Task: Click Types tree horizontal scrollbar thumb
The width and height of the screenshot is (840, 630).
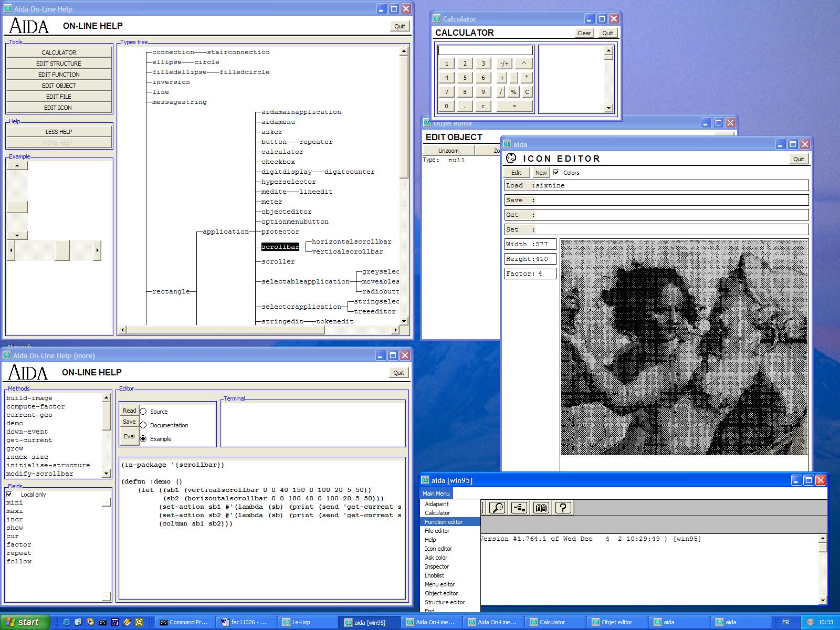Action: pos(225,330)
